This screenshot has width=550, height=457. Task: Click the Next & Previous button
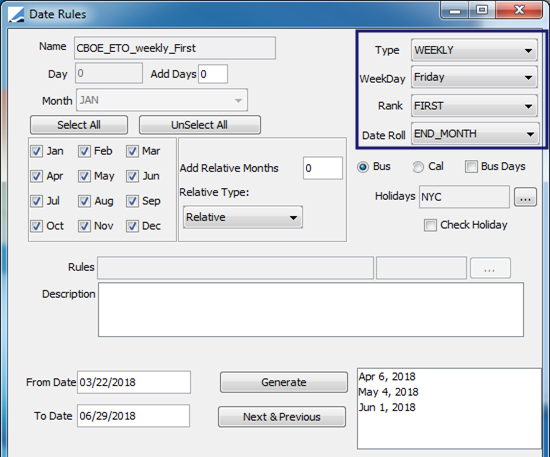pos(282,417)
